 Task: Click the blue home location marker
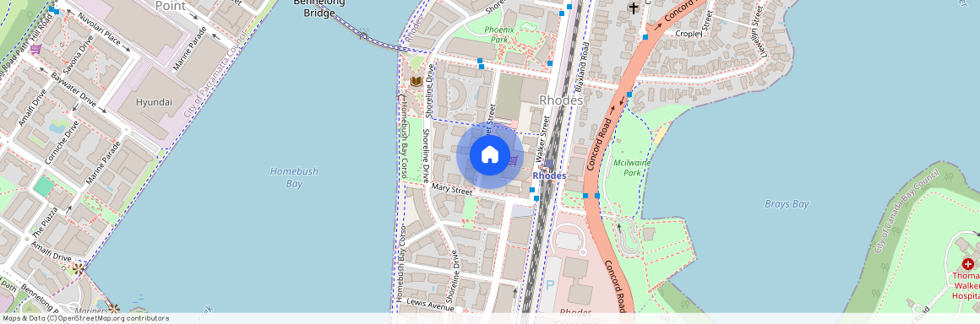pyautogui.click(x=490, y=155)
